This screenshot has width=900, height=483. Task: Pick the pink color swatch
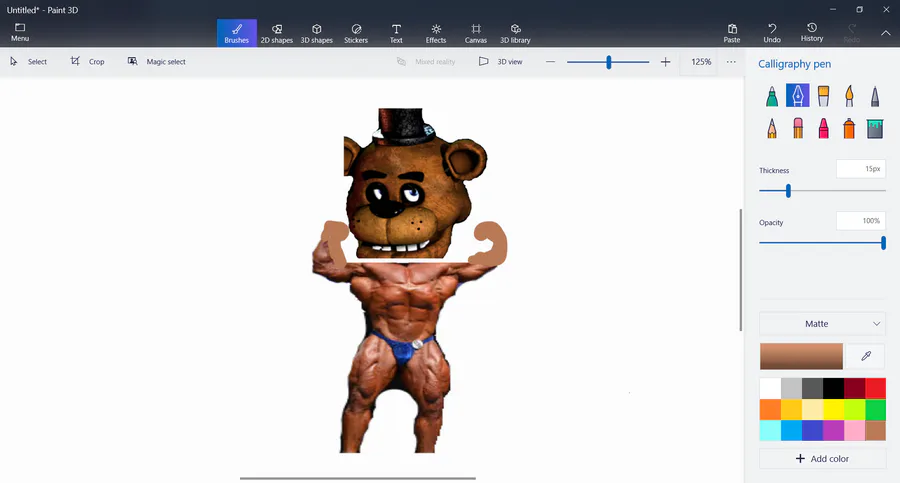(x=854, y=430)
